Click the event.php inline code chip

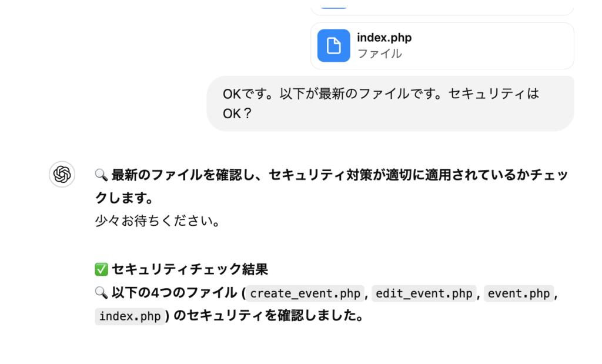point(519,293)
